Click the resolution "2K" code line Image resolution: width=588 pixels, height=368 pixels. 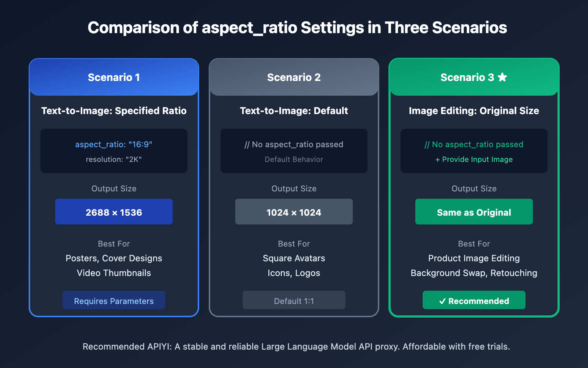click(x=114, y=159)
